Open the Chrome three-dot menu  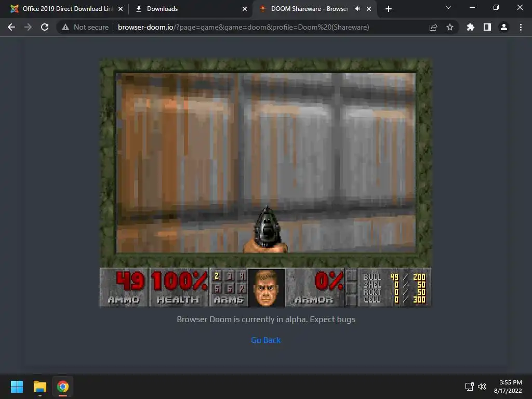pos(521,27)
